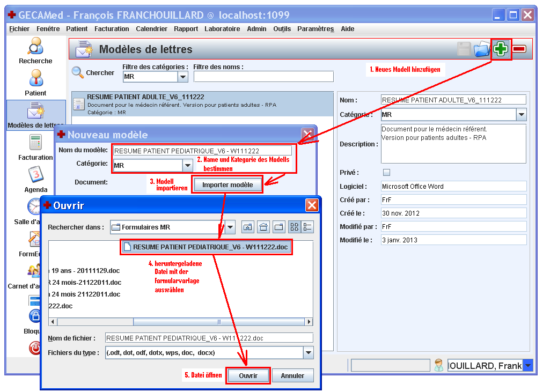
Task: Open the Patient module in sidebar
Action: pos(35,83)
